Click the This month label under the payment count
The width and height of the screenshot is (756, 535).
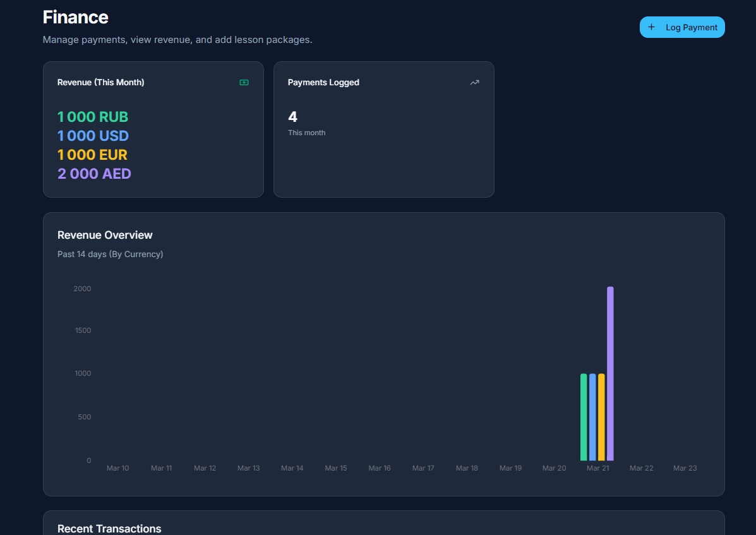point(307,133)
